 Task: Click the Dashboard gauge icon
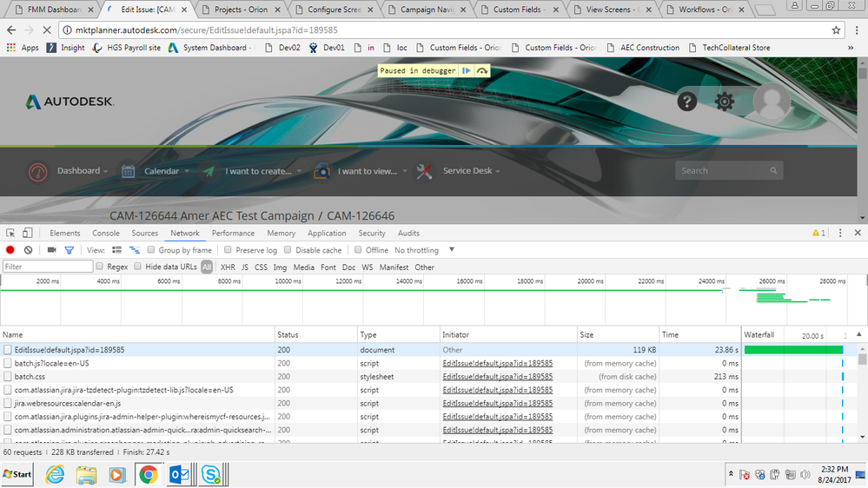(37, 172)
